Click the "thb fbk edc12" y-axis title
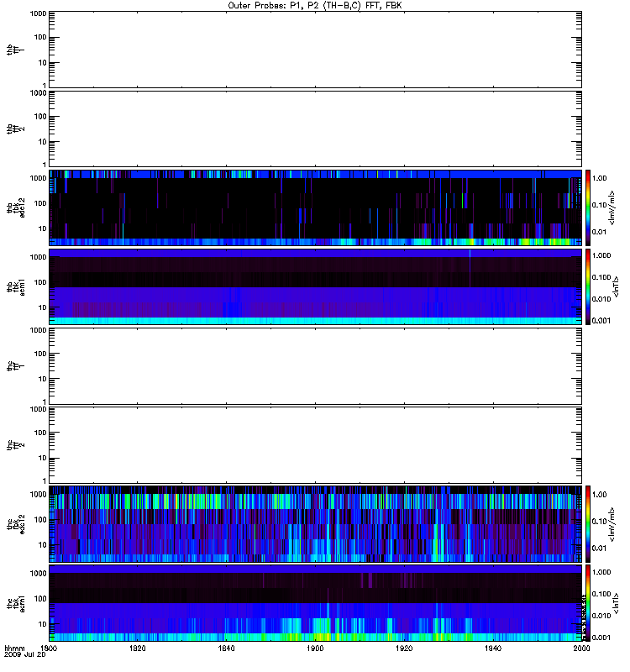 tap(16, 207)
